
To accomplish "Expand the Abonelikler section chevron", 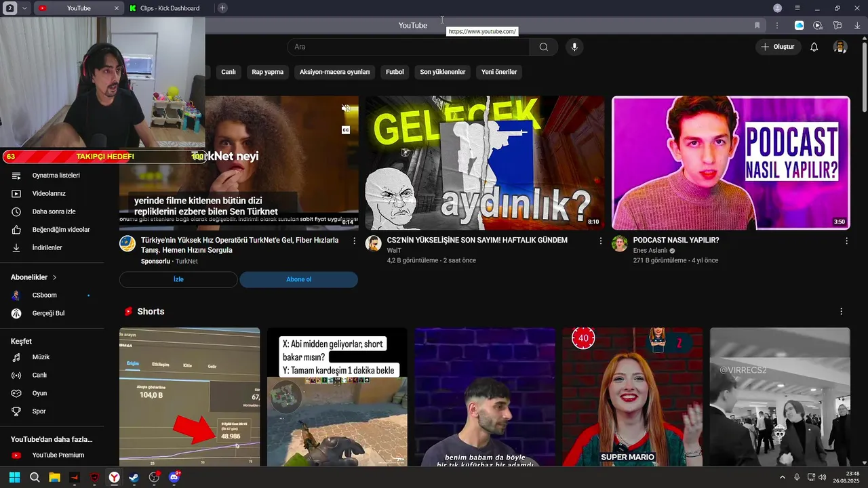I will pyautogui.click(x=55, y=277).
